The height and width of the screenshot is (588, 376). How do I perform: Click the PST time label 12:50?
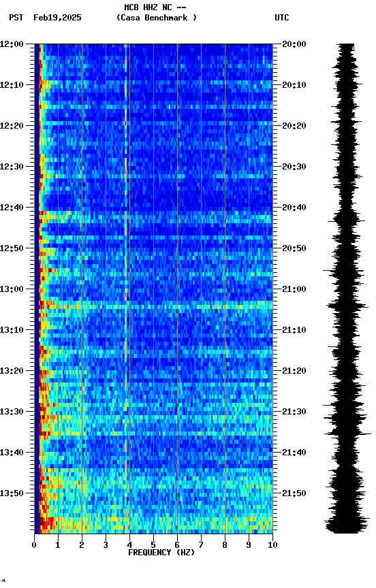[12, 248]
